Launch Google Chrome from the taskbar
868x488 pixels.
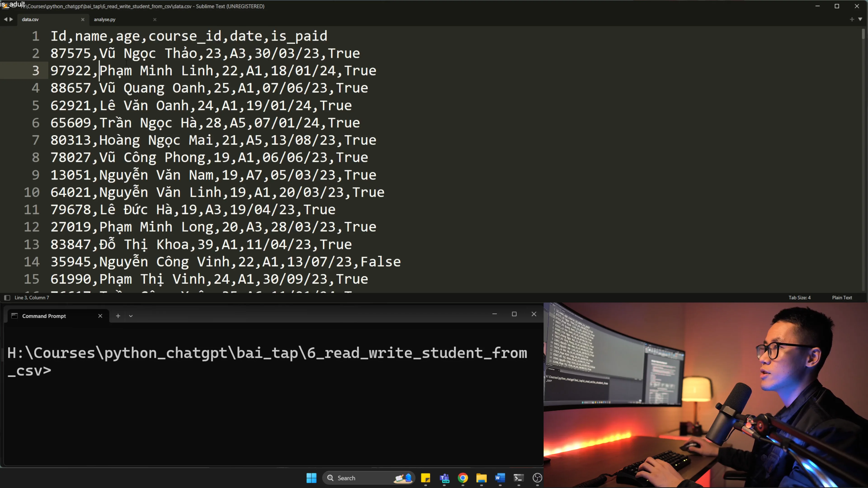(463, 478)
